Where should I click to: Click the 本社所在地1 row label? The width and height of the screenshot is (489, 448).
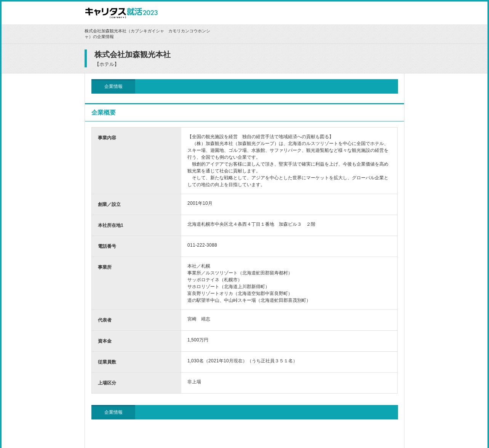pos(110,225)
